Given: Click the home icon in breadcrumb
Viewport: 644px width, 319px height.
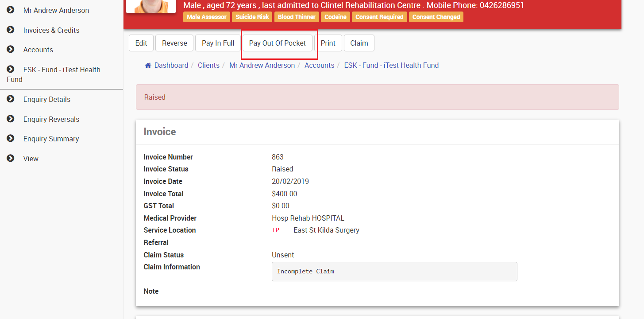Looking at the screenshot, I should pos(148,65).
